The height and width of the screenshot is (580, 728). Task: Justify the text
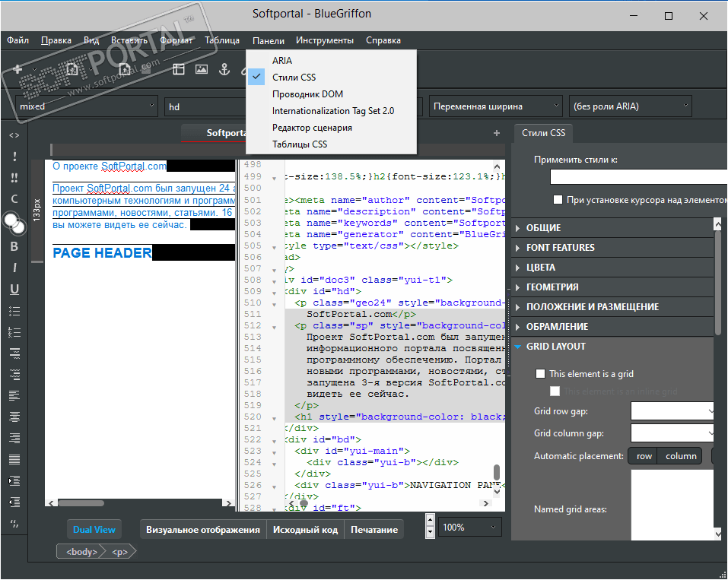pos(14,459)
